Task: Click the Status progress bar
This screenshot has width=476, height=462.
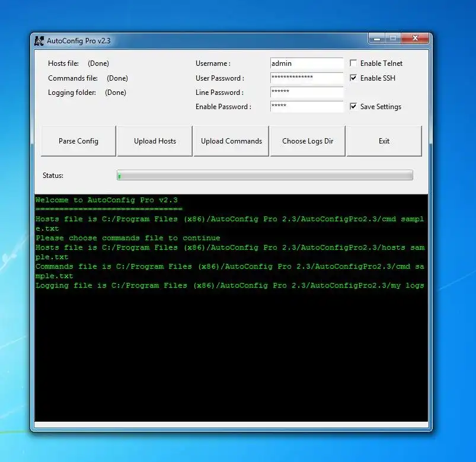Action: (x=265, y=176)
